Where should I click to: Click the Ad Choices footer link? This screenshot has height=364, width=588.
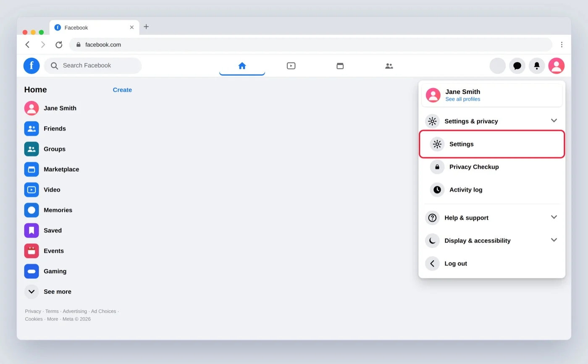[x=103, y=311]
